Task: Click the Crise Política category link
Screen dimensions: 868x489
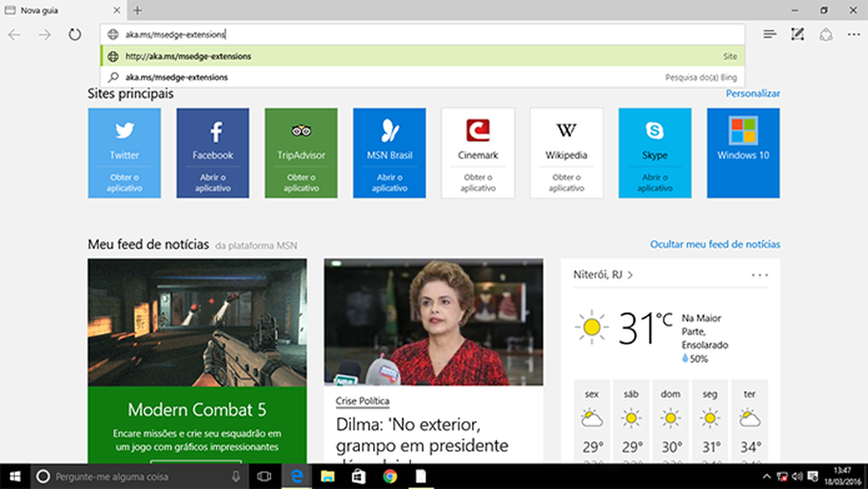Action: click(363, 401)
